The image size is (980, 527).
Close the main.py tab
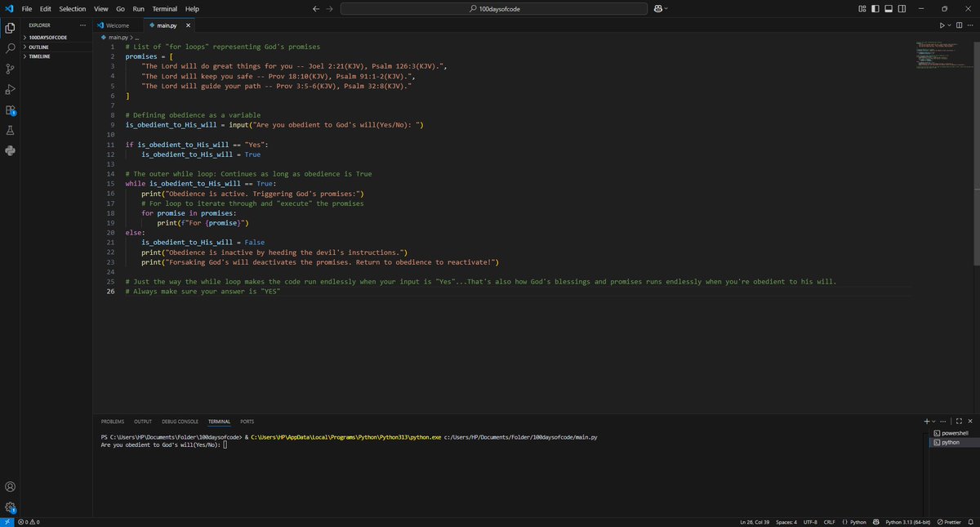point(189,25)
